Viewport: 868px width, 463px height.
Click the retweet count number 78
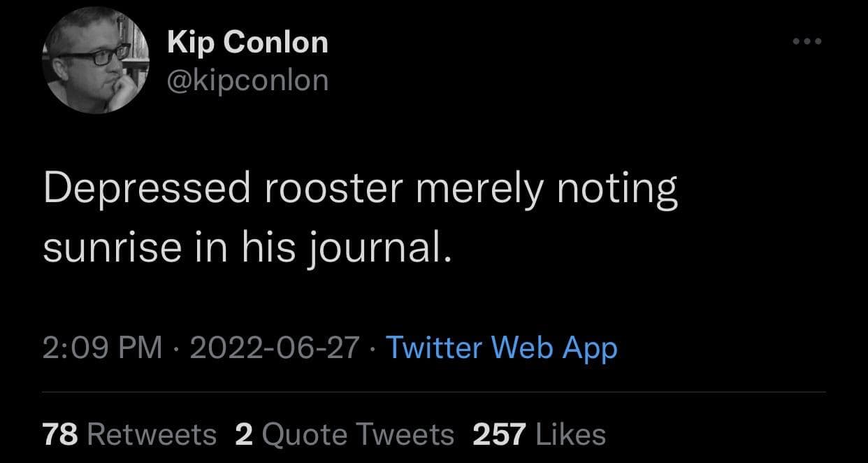tap(60, 434)
